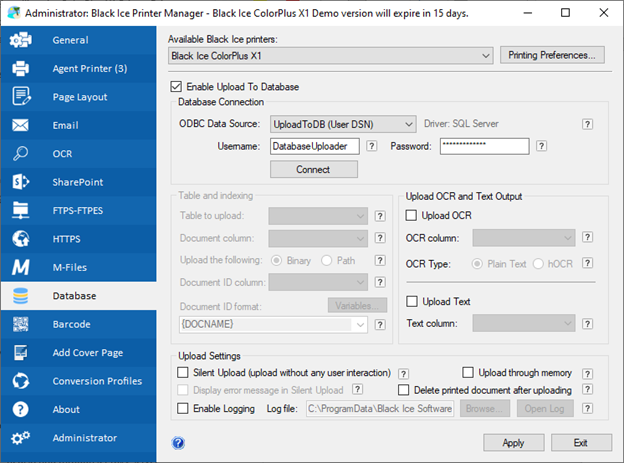Switch to the Barcode tab

(x=78, y=324)
